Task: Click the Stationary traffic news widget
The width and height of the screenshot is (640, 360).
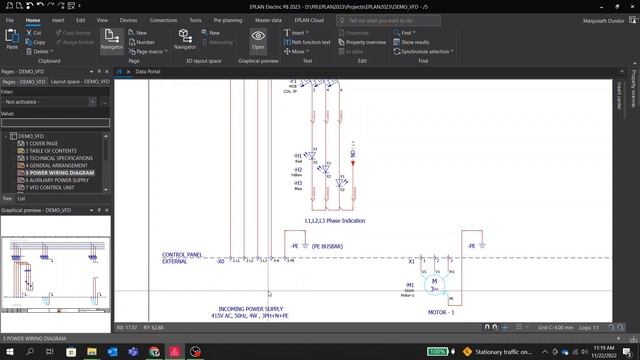Action: click(497, 351)
